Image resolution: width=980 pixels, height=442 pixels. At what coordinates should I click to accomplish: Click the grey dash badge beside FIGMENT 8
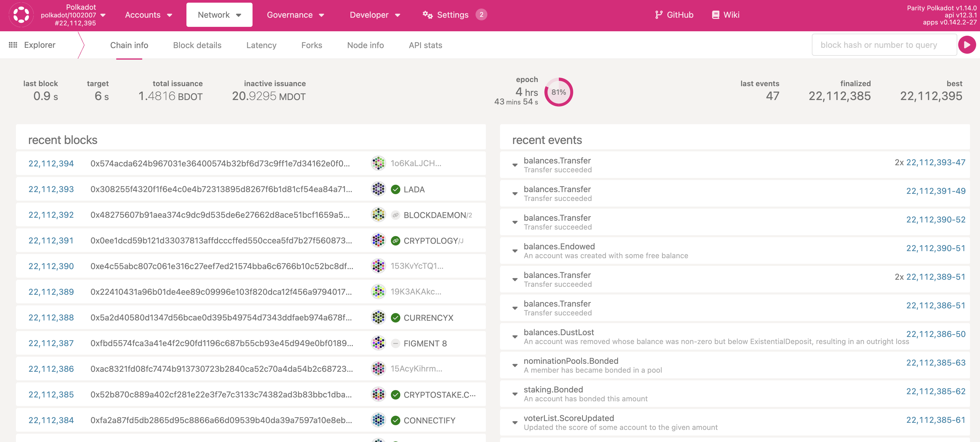tap(396, 343)
